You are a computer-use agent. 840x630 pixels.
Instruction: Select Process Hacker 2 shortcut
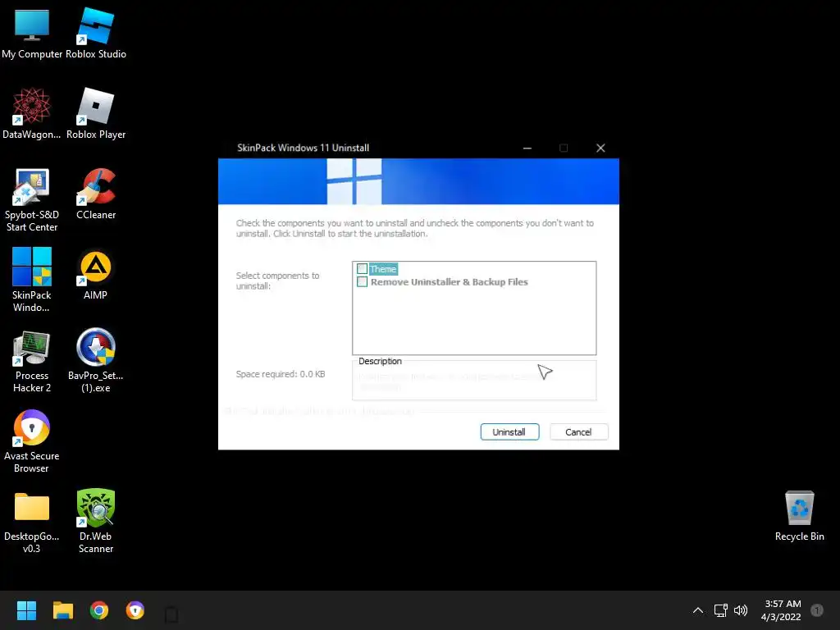tap(32, 361)
